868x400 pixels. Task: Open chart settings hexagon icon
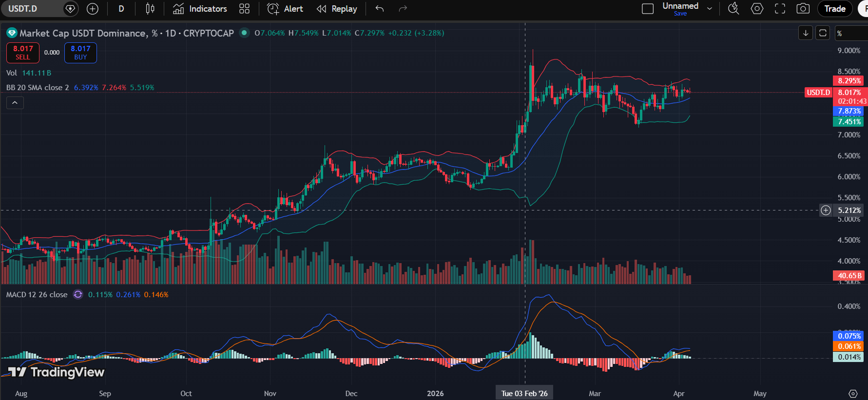pyautogui.click(x=757, y=9)
